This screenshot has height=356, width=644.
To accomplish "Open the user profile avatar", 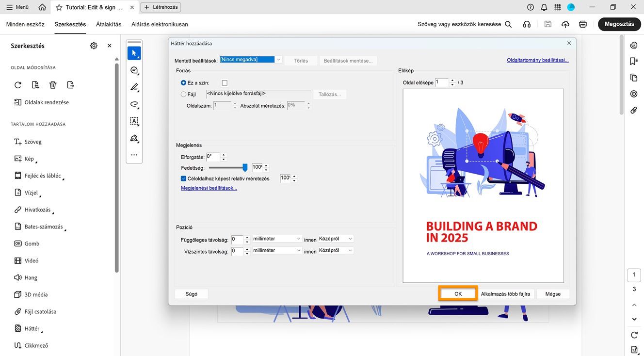I will (x=571, y=7).
